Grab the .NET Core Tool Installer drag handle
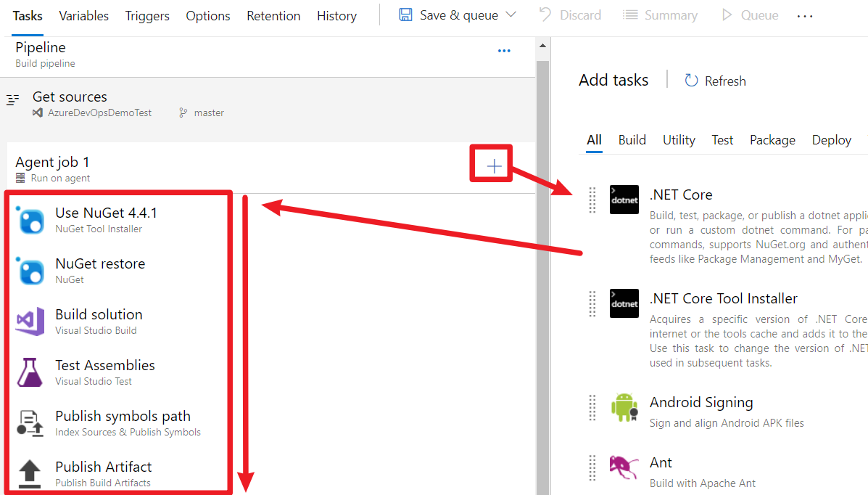This screenshot has height=495, width=868. tap(592, 303)
